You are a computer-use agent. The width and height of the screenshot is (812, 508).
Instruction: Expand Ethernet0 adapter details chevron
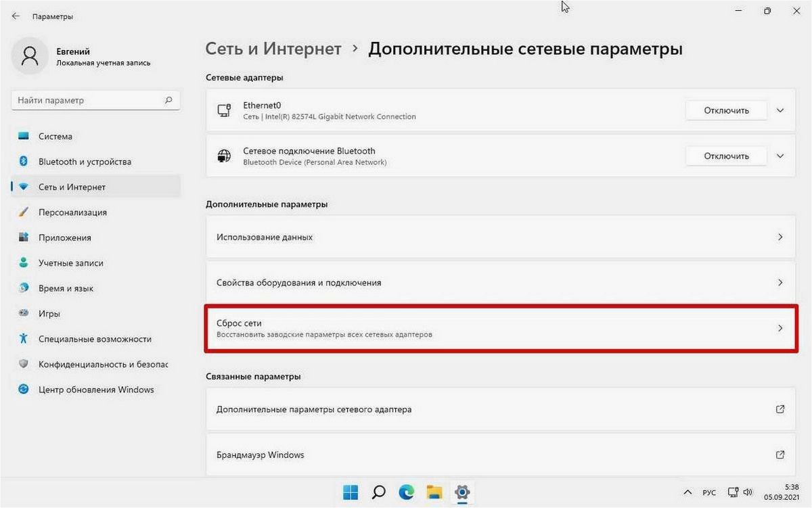tap(780, 110)
